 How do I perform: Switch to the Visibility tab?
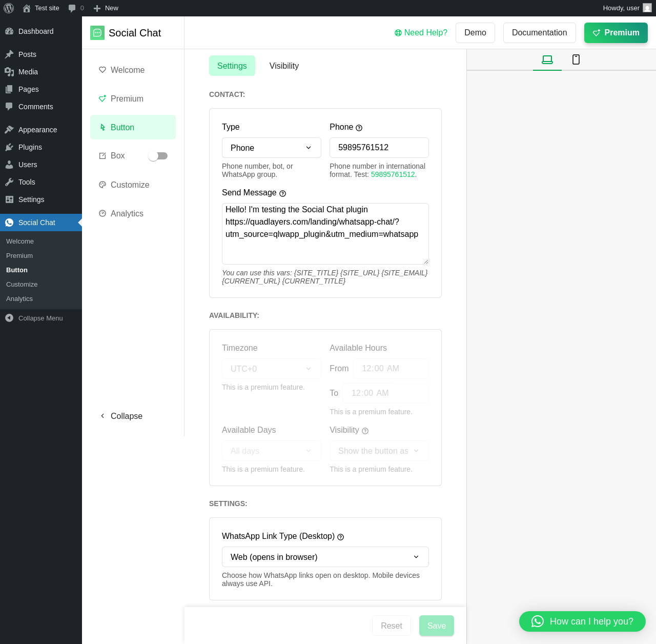click(x=284, y=66)
